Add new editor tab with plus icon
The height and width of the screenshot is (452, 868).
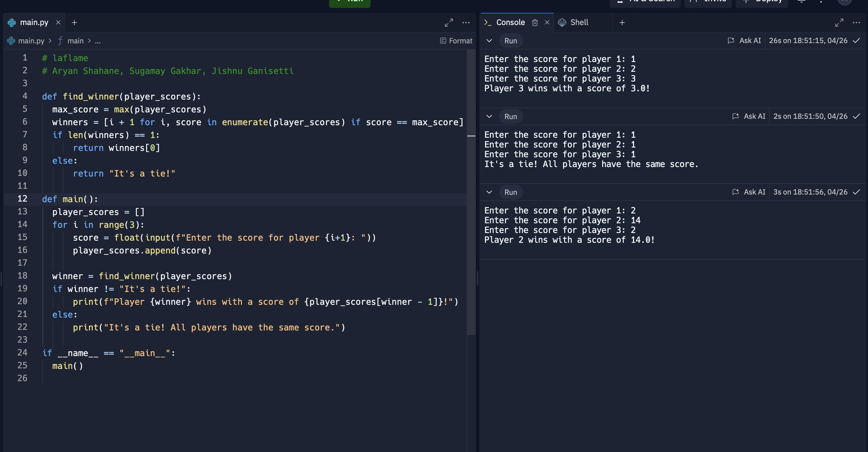(74, 23)
